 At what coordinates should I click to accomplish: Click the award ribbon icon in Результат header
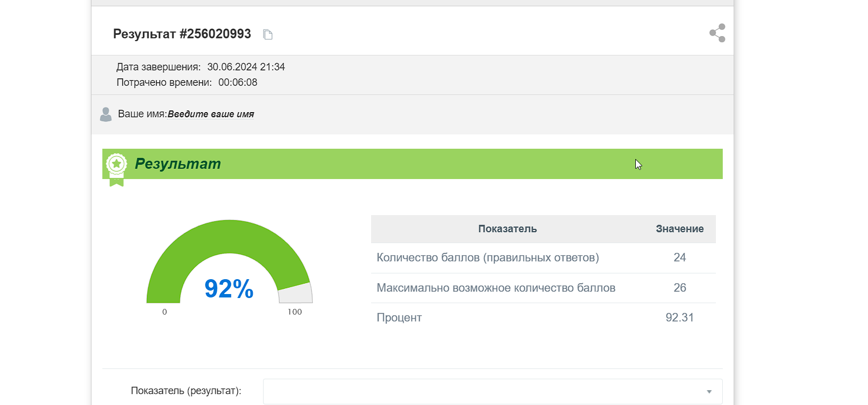(x=117, y=169)
